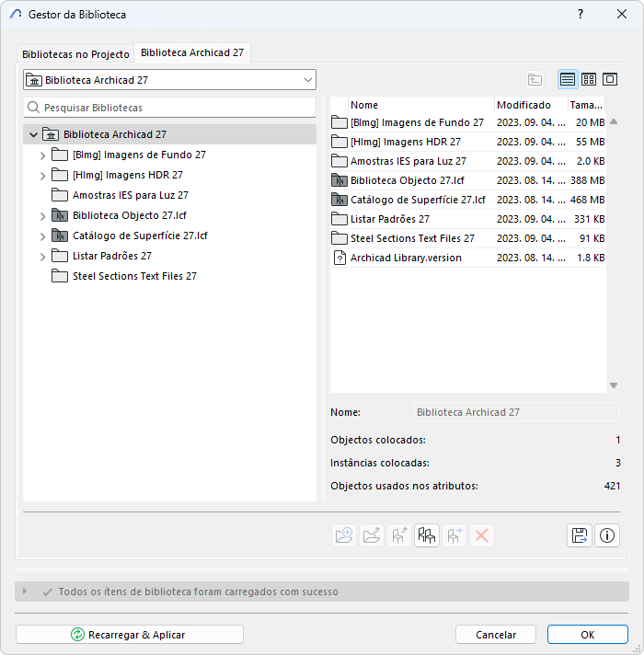Collapse the Biblioteca Archicad 27 tree root

click(x=33, y=134)
